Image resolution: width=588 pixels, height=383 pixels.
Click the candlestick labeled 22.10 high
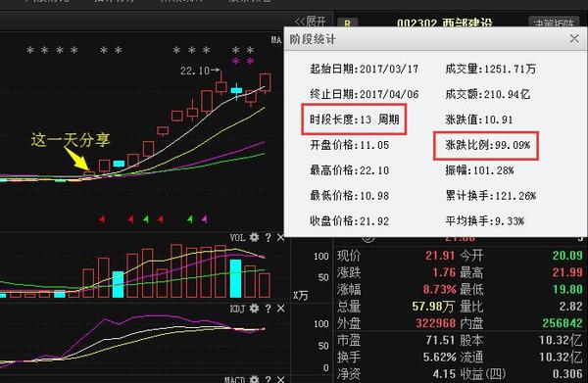click(221, 82)
